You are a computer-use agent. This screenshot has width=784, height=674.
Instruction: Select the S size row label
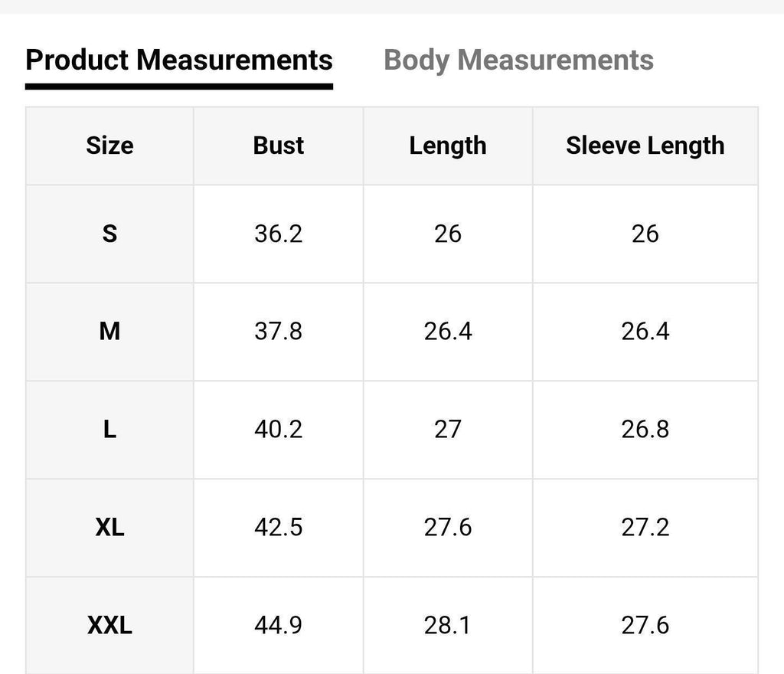(x=109, y=234)
